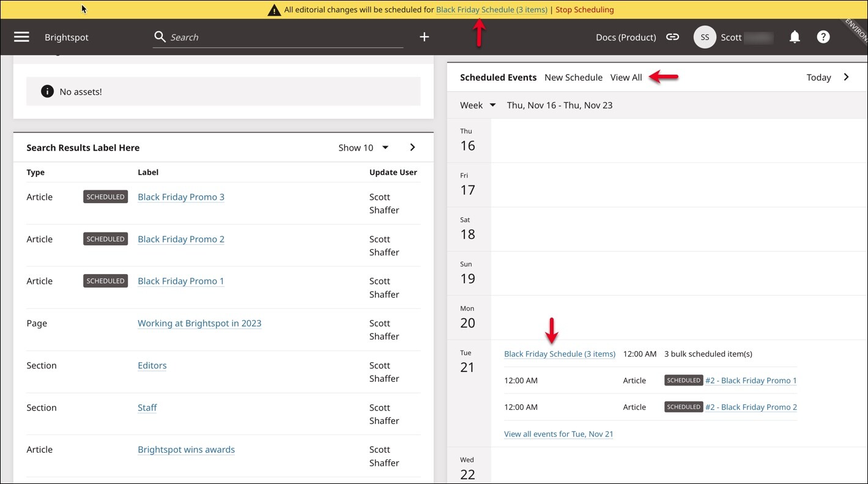Image resolution: width=868 pixels, height=484 pixels.
Task: Select View All scheduled events
Action: coord(626,78)
